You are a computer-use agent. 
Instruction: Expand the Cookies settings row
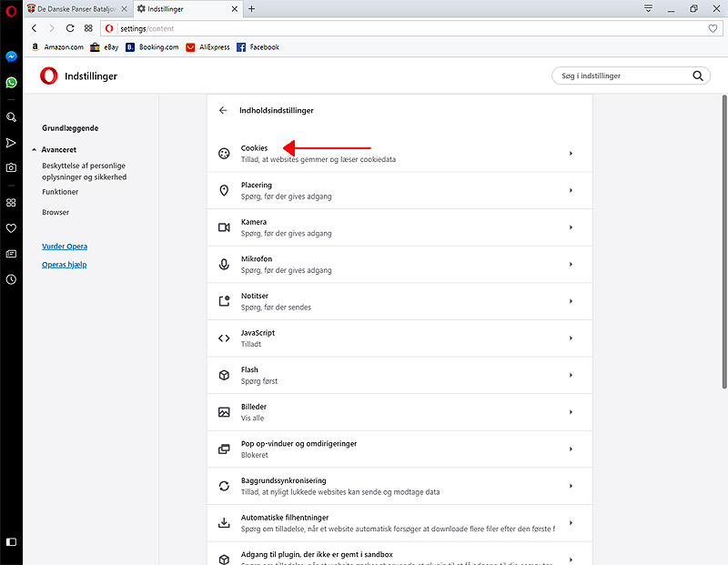pos(399,153)
